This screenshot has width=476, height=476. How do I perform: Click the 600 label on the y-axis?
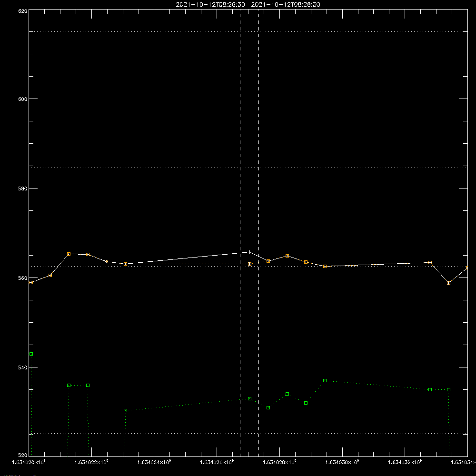23,99
